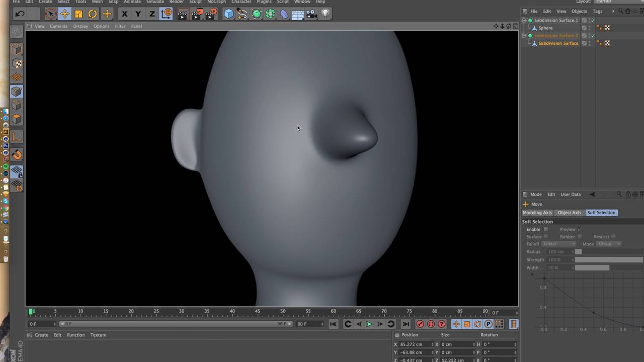The image size is (644, 362).
Task: Click the Record Active Objects button
Action: 420,324
